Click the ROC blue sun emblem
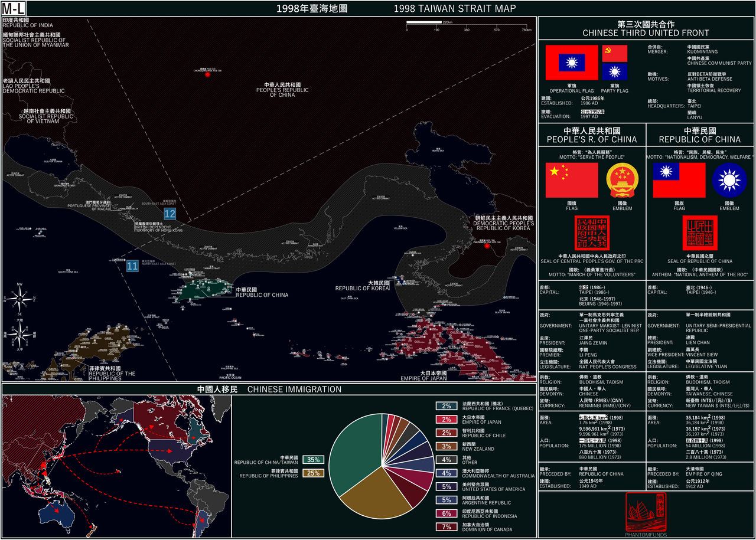The height and width of the screenshot is (540, 756). (729, 180)
